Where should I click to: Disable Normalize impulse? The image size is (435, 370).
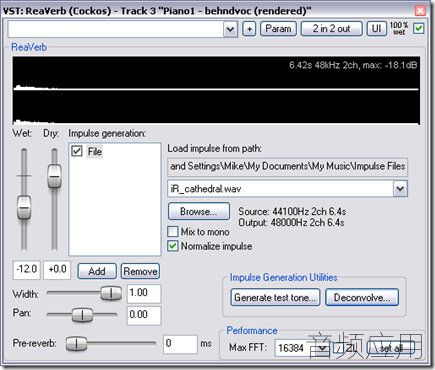(x=173, y=246)
